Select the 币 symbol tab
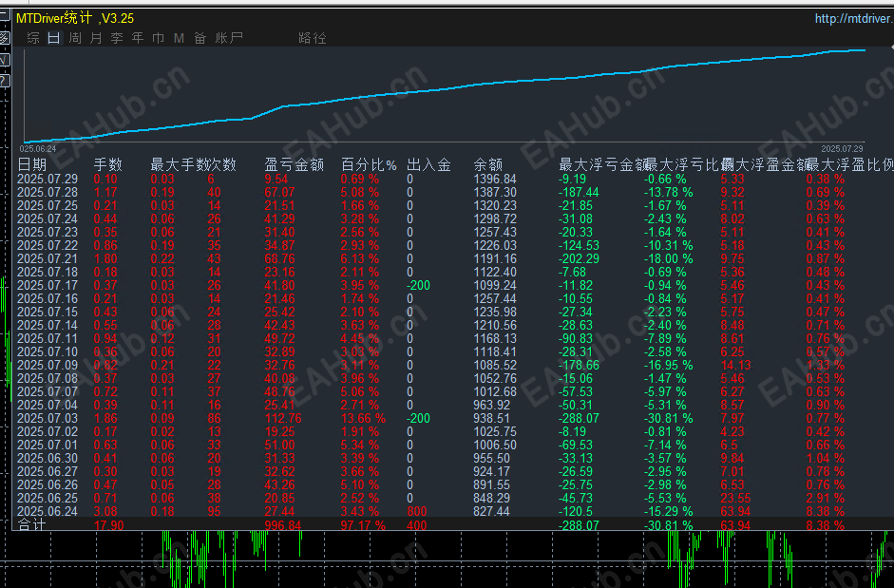894x588 pixels. [x=158, y=38]
